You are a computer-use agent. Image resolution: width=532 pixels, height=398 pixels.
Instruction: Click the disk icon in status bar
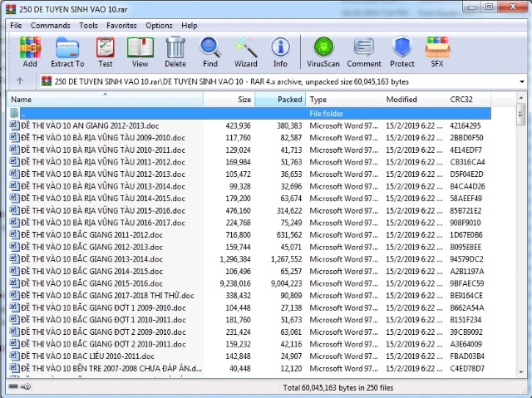coord(13,386)
